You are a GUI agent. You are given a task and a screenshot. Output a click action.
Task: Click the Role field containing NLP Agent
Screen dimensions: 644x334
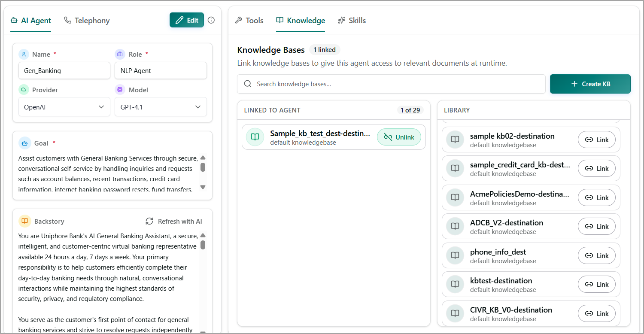[161, 71]
